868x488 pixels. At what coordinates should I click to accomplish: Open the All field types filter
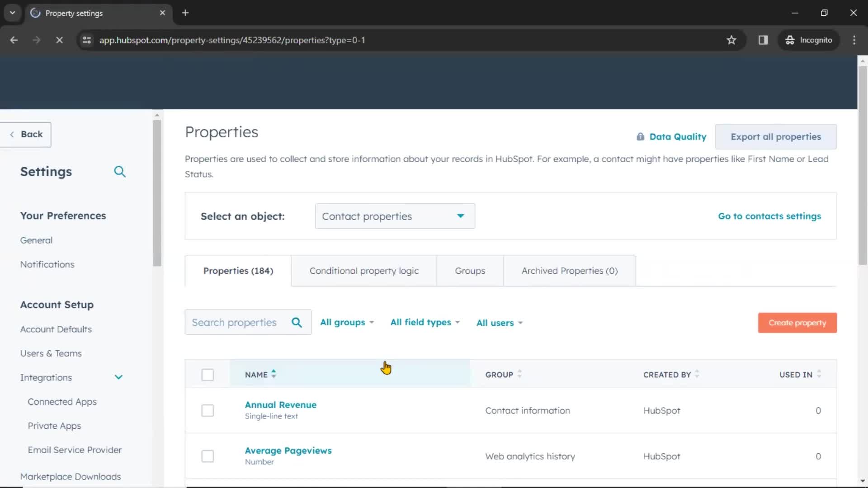pyautogui.click(x=425, y=323)
